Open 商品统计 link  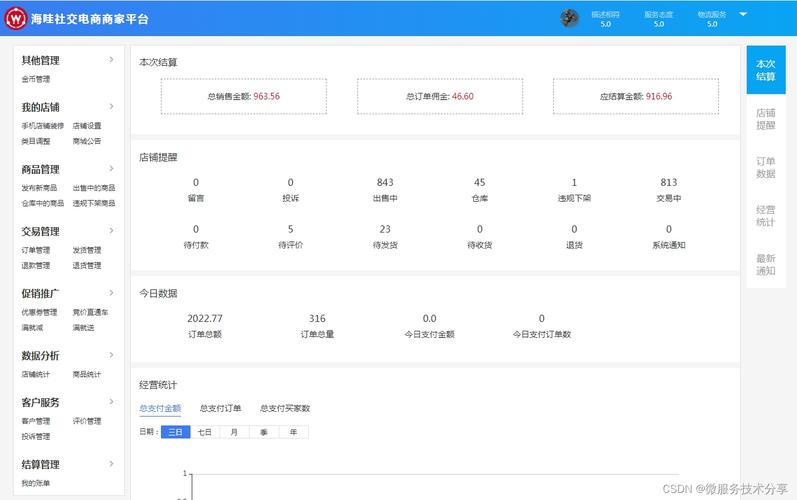pyautogui.click(x=87, y=374)
